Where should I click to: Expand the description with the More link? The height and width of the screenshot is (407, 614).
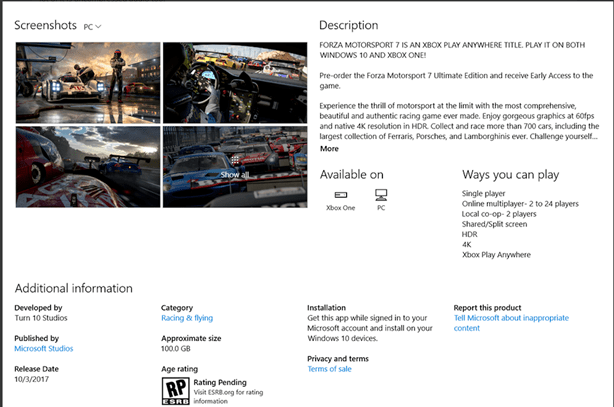329,148
